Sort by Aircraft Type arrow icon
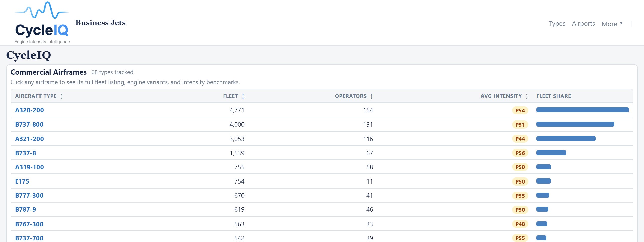 pyautogui.click(x=61, y=96)
